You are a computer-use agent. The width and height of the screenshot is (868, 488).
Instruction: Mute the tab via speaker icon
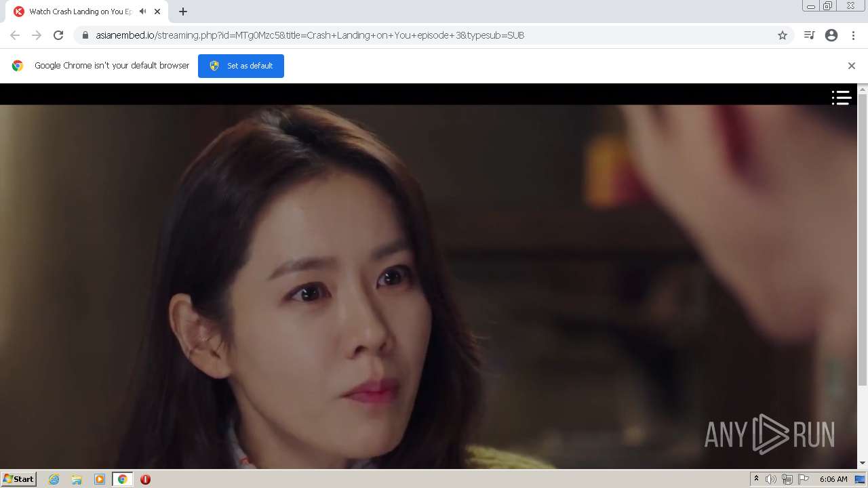143,12
